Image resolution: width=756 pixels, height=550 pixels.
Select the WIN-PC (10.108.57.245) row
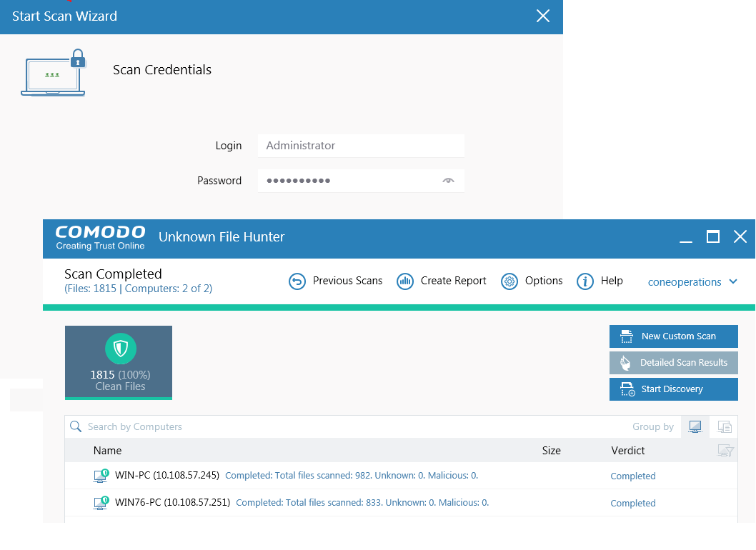401,476
